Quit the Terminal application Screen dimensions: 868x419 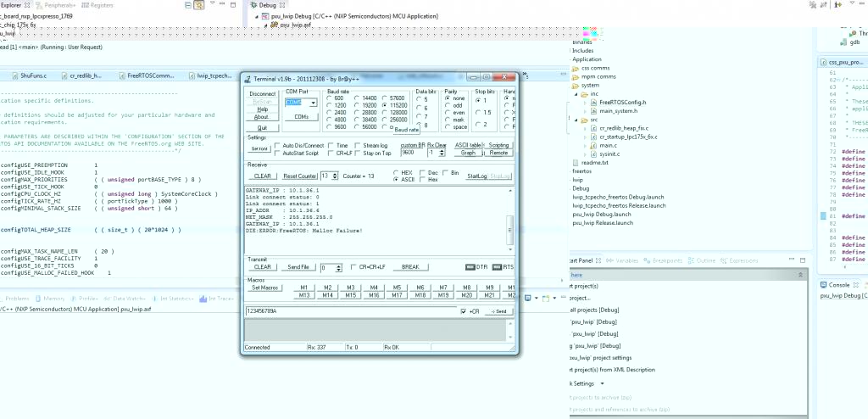(x=262, y=128)
